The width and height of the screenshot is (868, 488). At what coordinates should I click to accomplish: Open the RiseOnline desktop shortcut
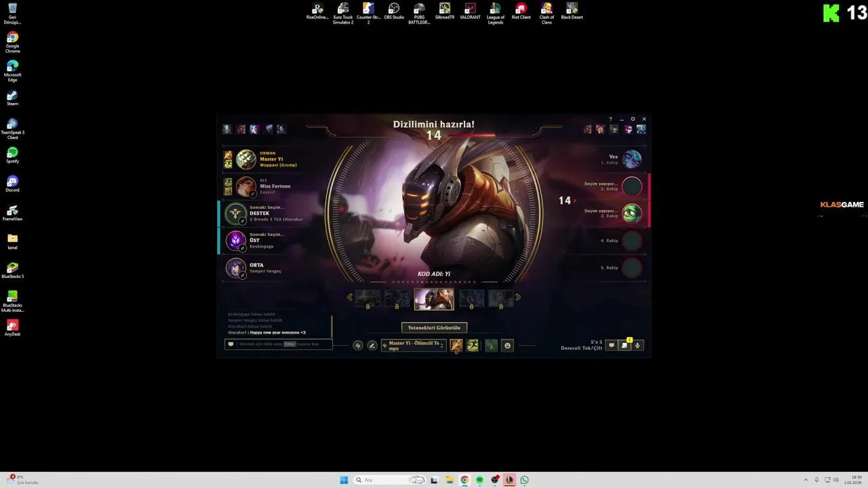[317, 12]
